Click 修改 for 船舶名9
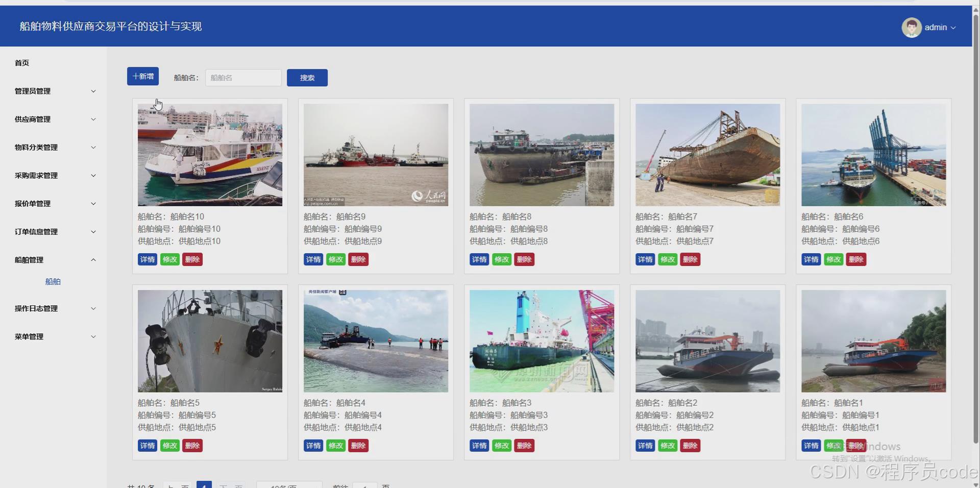Screen dimensions: 980x488 pos(336,259)
